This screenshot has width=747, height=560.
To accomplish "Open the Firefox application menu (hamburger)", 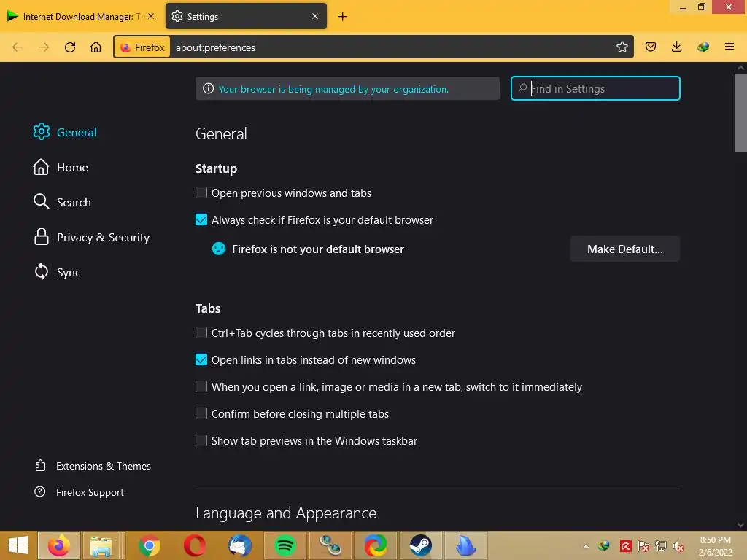I will pyautogui.click(x=729, y=47).
